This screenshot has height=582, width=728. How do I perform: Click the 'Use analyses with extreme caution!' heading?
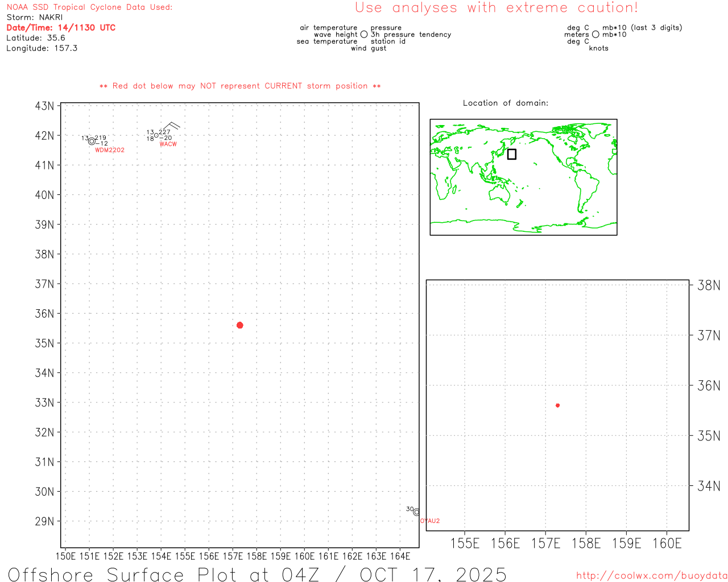tap(496, 8)
